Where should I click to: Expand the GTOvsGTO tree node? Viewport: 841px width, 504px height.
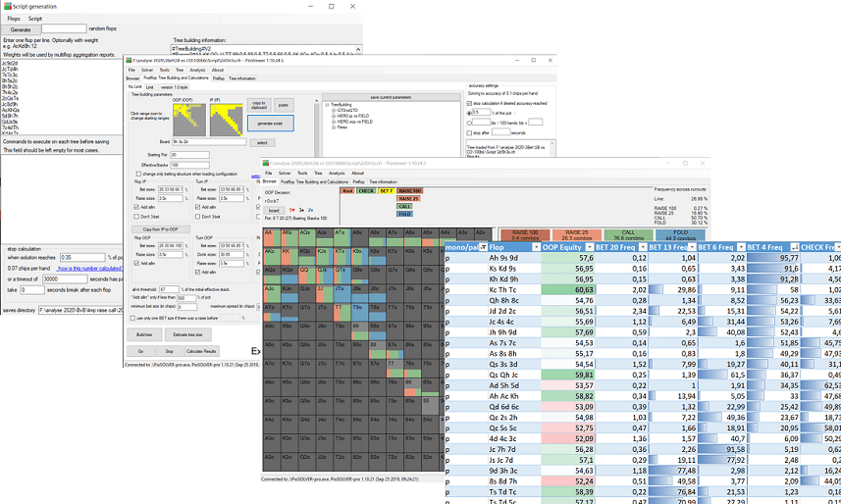click(x=334, y=110)
